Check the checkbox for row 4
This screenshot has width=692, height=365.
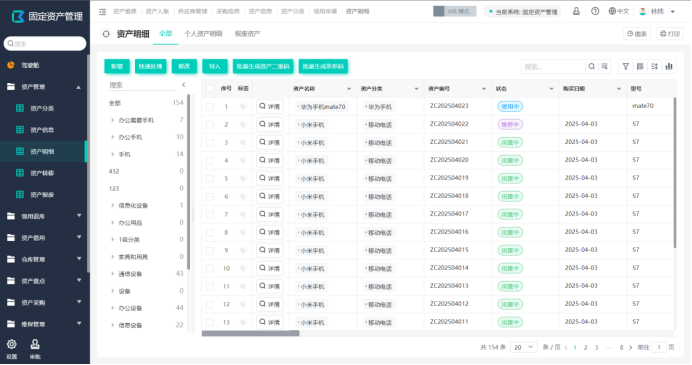(x=210, y=161)
